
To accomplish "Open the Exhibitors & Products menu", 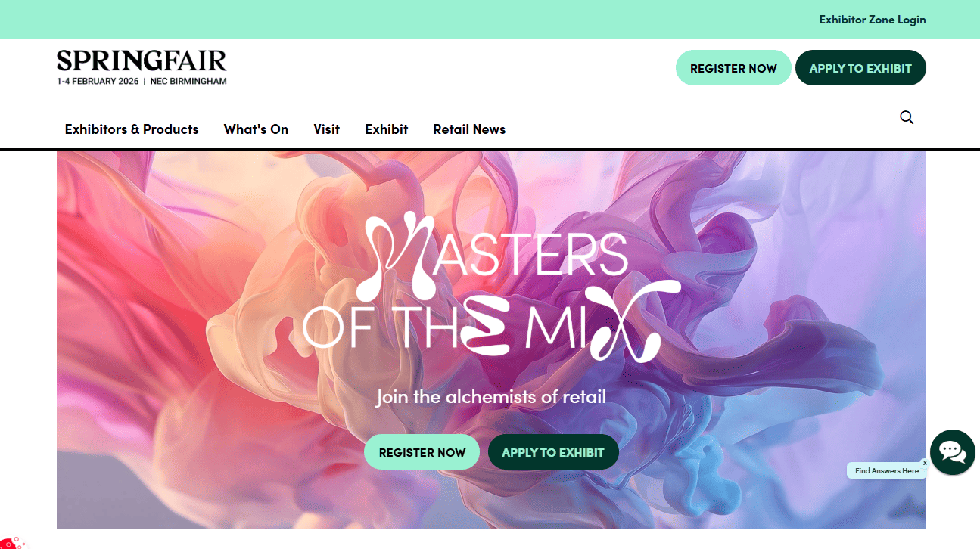I will point(132,129).
